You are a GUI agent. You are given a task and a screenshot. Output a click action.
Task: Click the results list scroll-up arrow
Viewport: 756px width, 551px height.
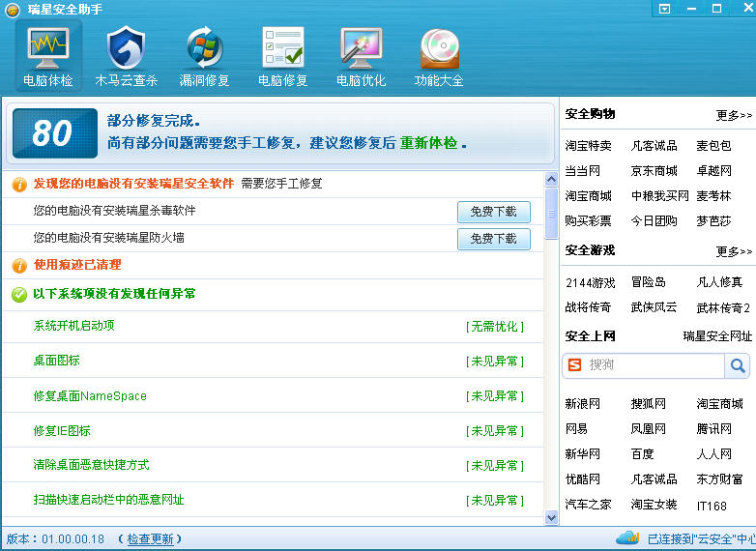click(551, 180)
